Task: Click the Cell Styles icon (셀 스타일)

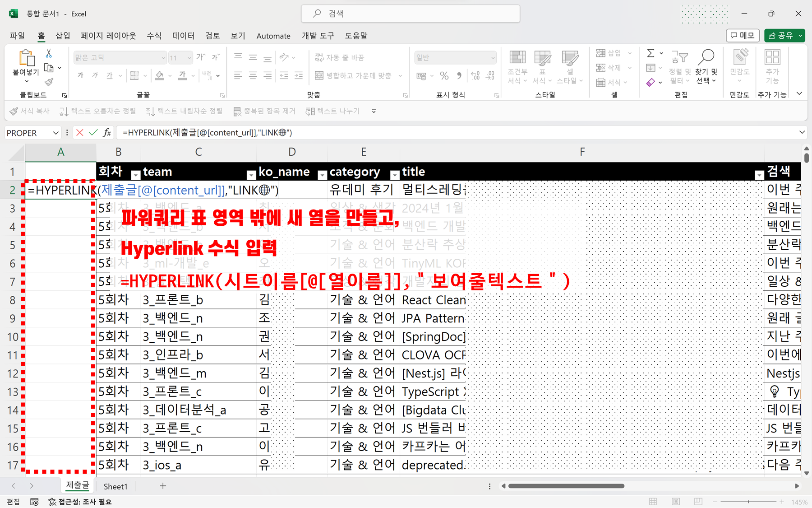Action: [x=570, y=58]
